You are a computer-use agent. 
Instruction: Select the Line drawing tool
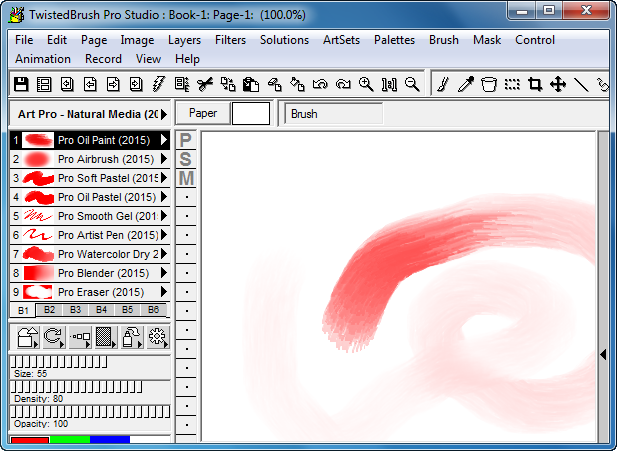(581, 85)
